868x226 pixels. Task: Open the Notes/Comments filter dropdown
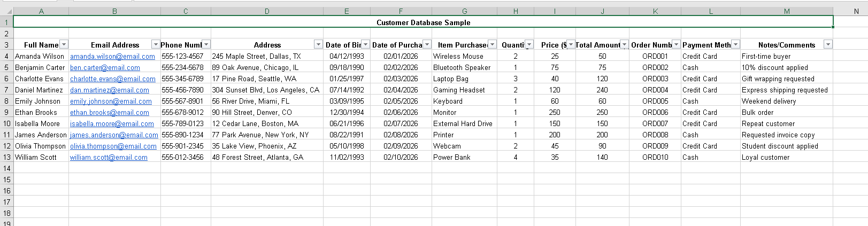click(x=828, y=44)
